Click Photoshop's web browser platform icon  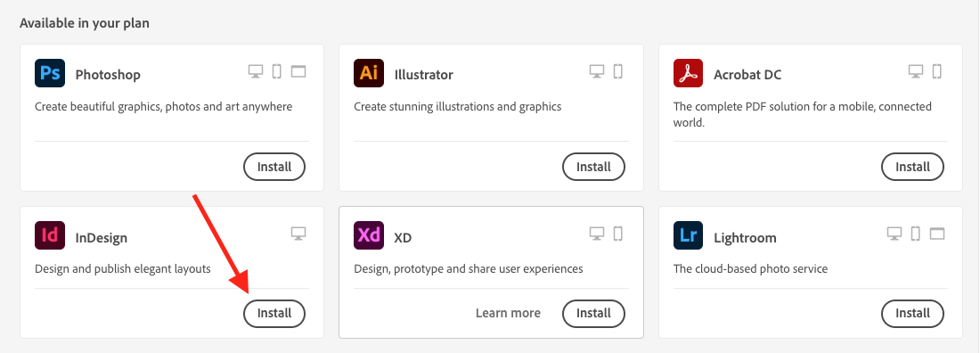pyautogui.click(x=298, y=71)
